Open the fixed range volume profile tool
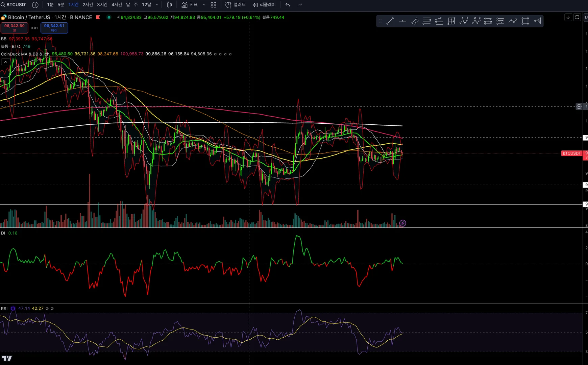The width and height of the screenshot is (588, 365). [x=537, y=21]
